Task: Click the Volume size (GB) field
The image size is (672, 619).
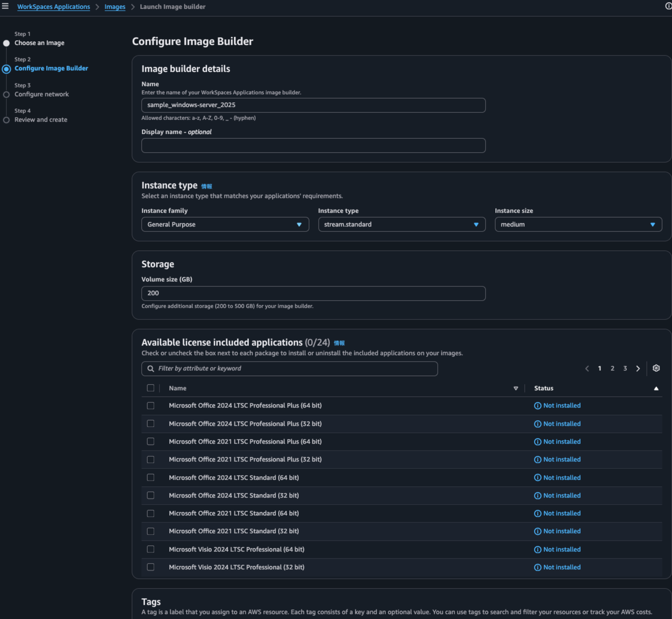Action: coord(313,293)
